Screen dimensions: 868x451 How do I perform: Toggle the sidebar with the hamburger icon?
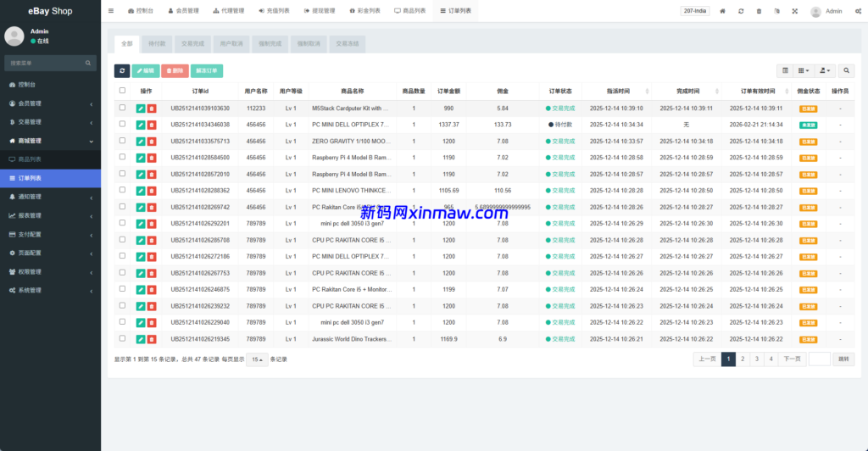point(111,11)
